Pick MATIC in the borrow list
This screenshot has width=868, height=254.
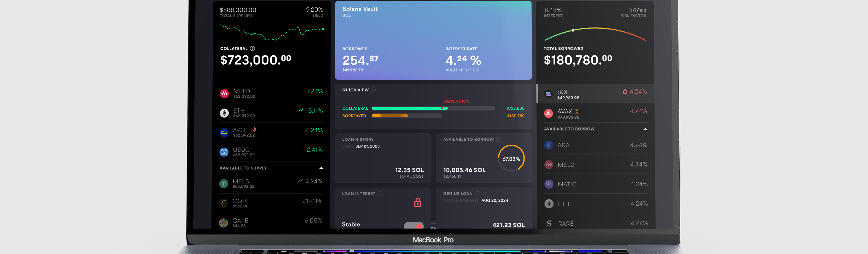(595, 184)
